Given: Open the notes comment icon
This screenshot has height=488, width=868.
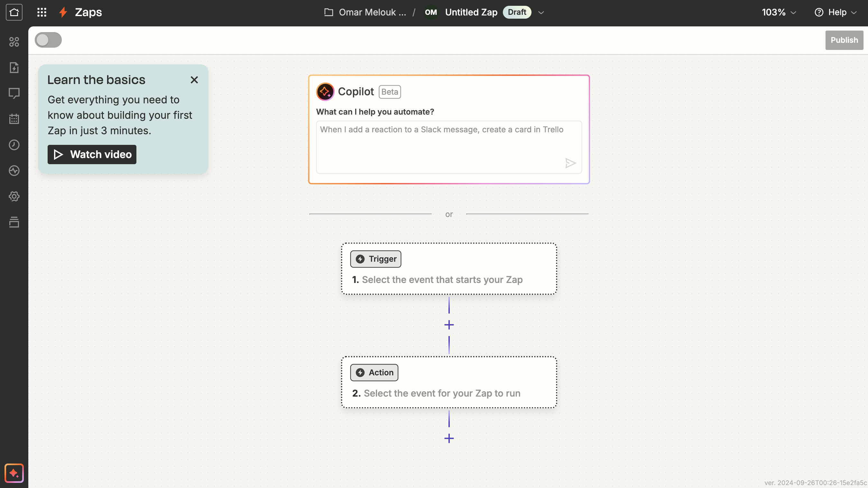Looking at the screenshot, I should coord(14,93).
